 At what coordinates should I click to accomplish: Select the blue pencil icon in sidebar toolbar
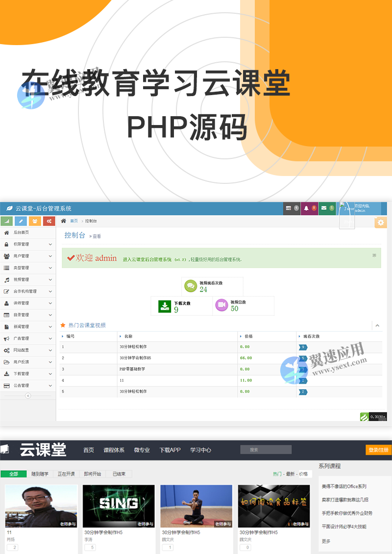coord(20,221)
